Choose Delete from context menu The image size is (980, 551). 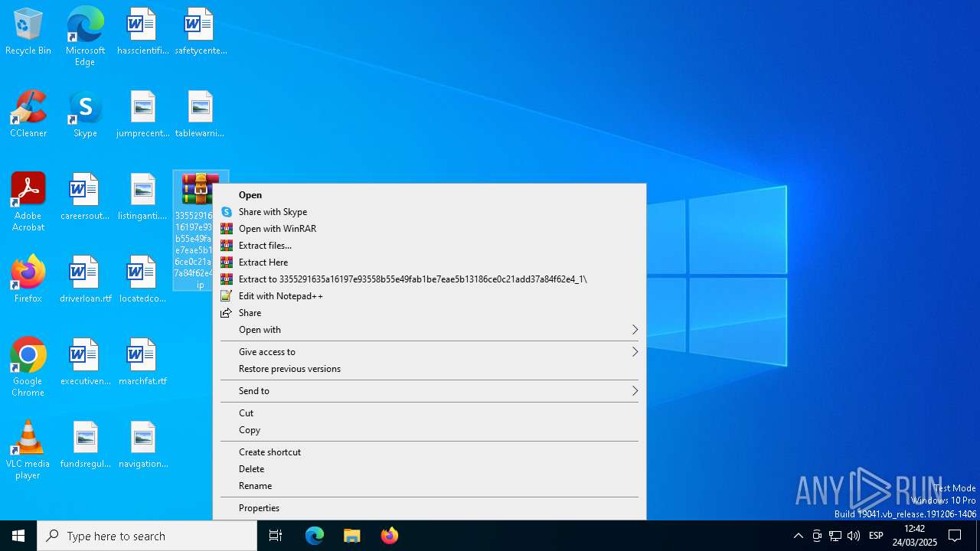(x=430, y=469)
